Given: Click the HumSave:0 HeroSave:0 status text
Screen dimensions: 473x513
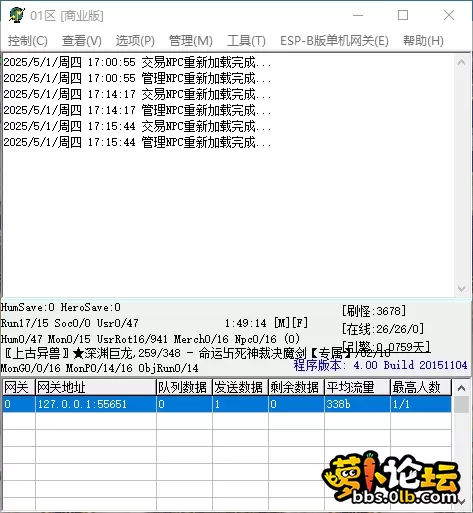Looking at the screenshot, I should point(61,307).
